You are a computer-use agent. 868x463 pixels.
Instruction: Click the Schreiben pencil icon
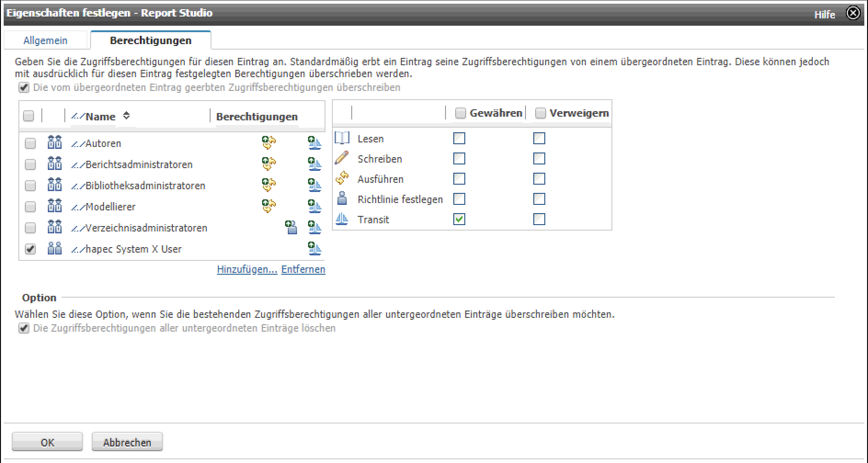[342, 158]
